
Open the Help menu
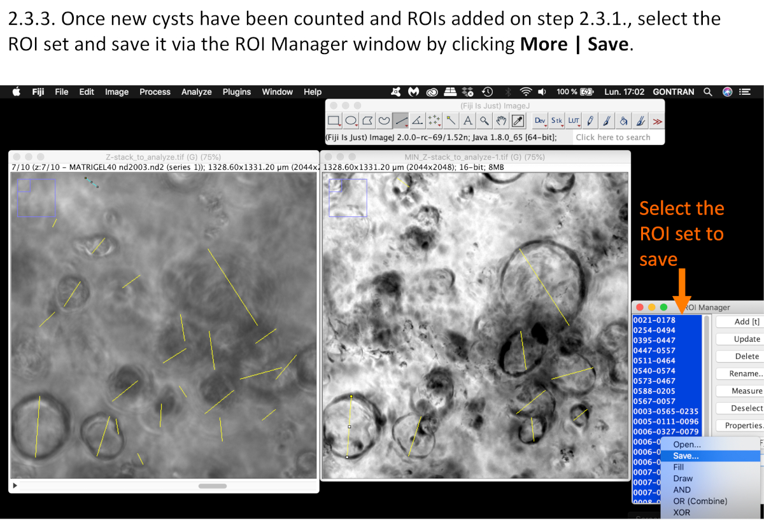(x=313, y=92)
